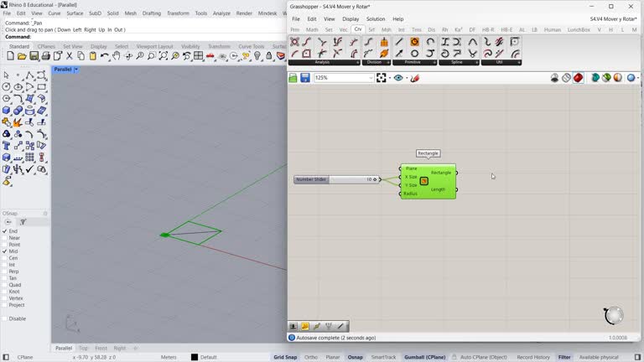Disable the End object snap

(4, 231)
